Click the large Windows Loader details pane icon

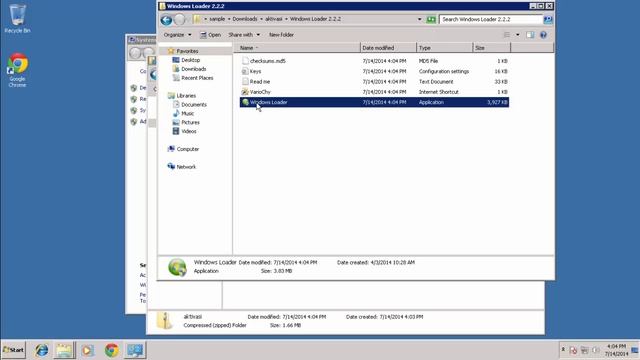[x=177, y=268]
